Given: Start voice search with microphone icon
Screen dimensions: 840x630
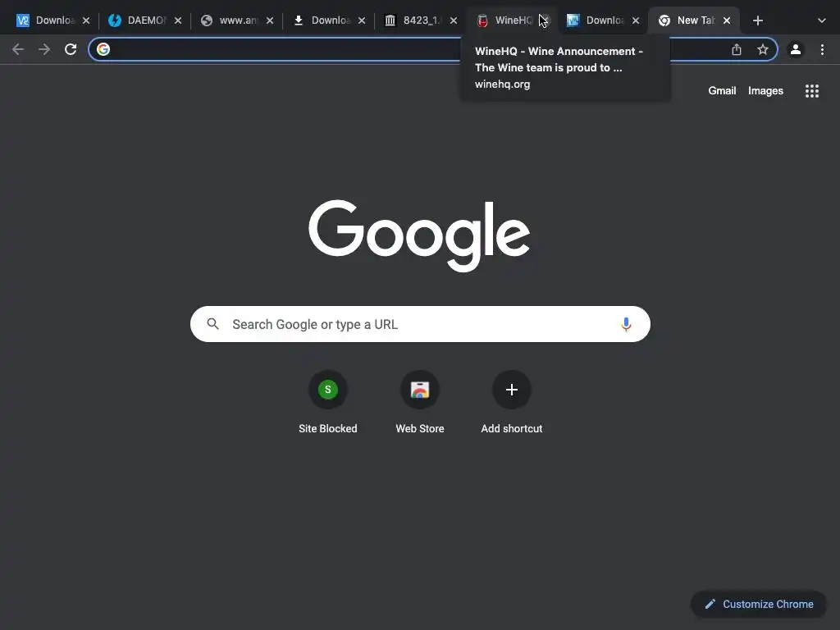Looking at the screenshot, I should click(626, 324).
